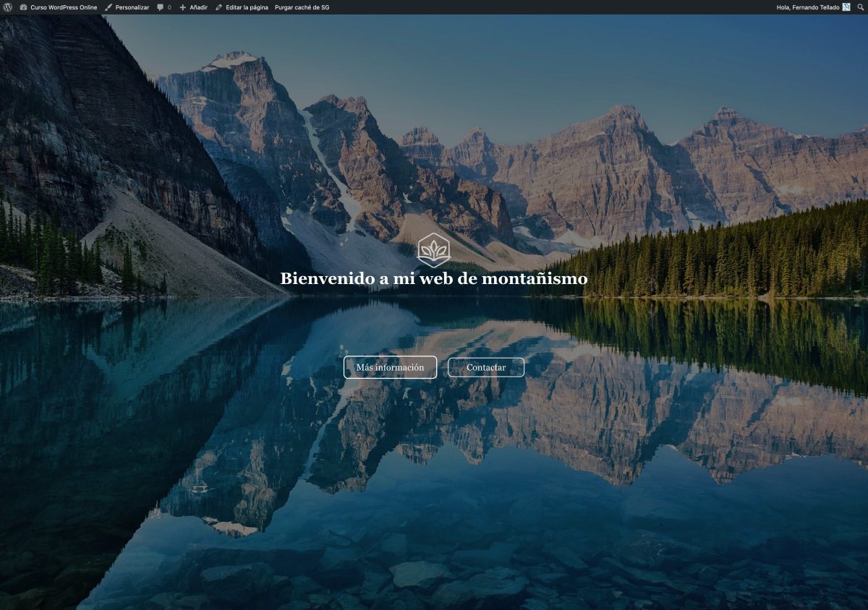This screenshot has width=868, height=610.
Task: Click the comments bubble icon
Action: click(x=161, y=7)
